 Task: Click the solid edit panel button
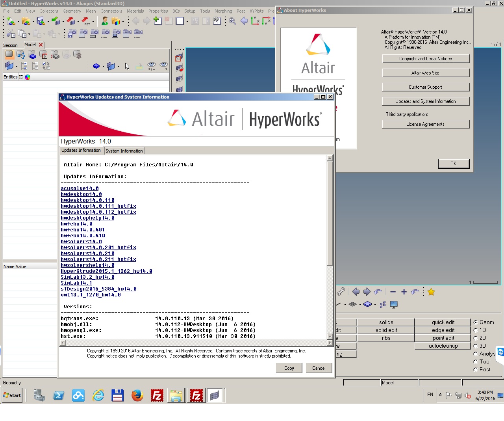[x=386, y=330]
